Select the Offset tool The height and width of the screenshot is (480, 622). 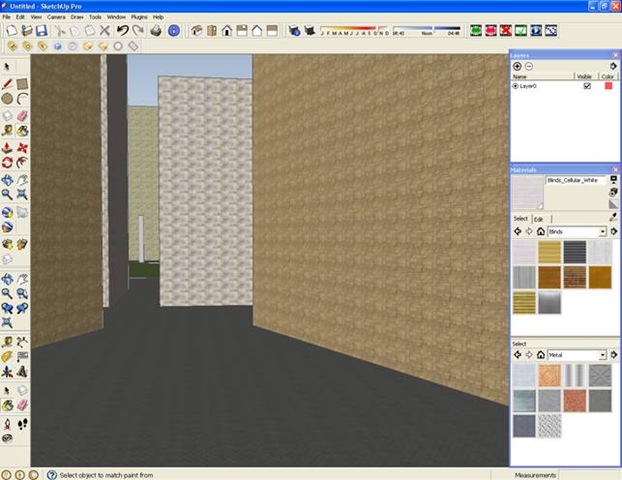[x=22, y=162]
